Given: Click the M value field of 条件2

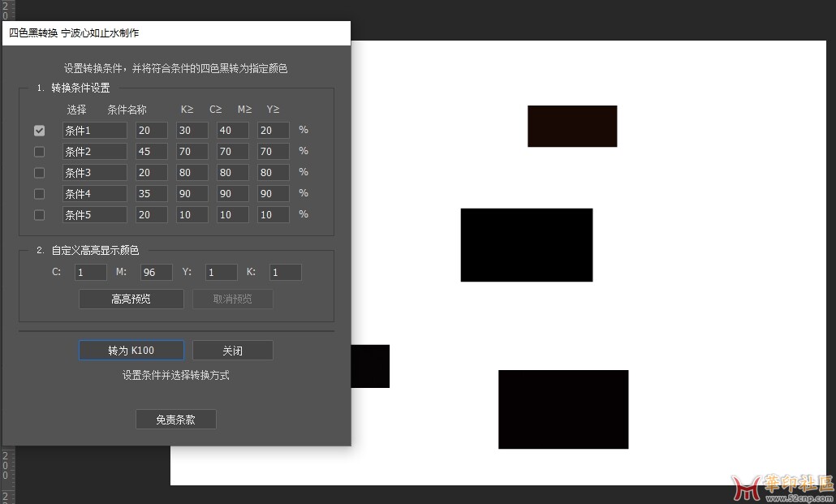Looking at the screenshot, I should (x=232, y=152).
